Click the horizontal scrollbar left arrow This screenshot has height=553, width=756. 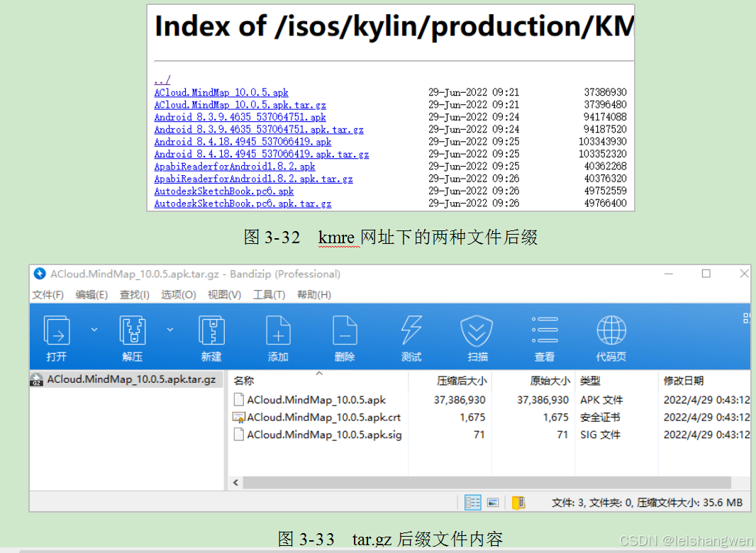235,483
